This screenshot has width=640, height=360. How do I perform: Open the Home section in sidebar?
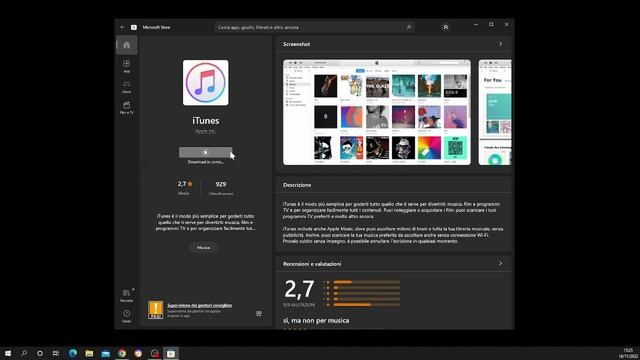127,45
